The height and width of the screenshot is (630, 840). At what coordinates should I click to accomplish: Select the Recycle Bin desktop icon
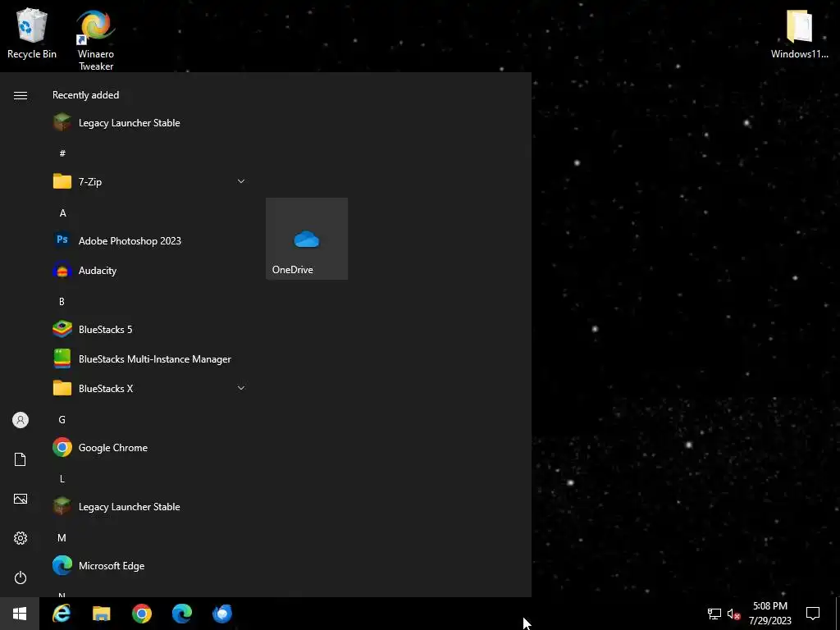(x=32, y=33)
